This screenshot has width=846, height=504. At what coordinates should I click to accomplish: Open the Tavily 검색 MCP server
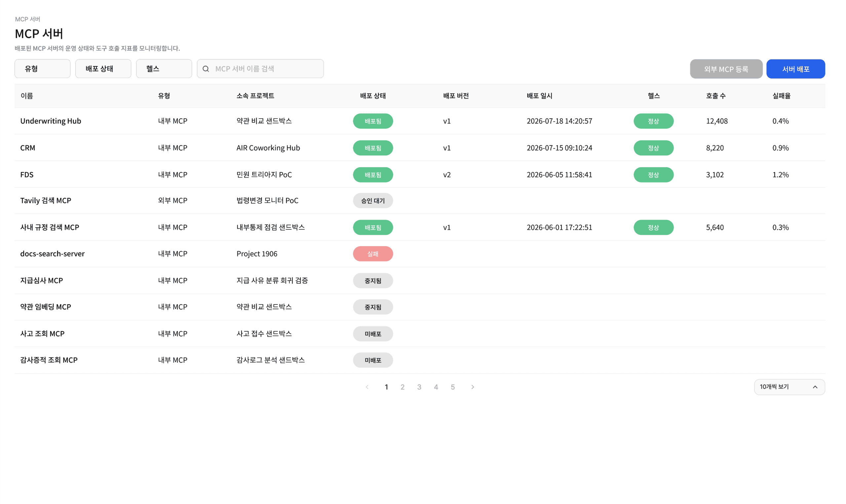pyautogui.click(x=46, y=200)
